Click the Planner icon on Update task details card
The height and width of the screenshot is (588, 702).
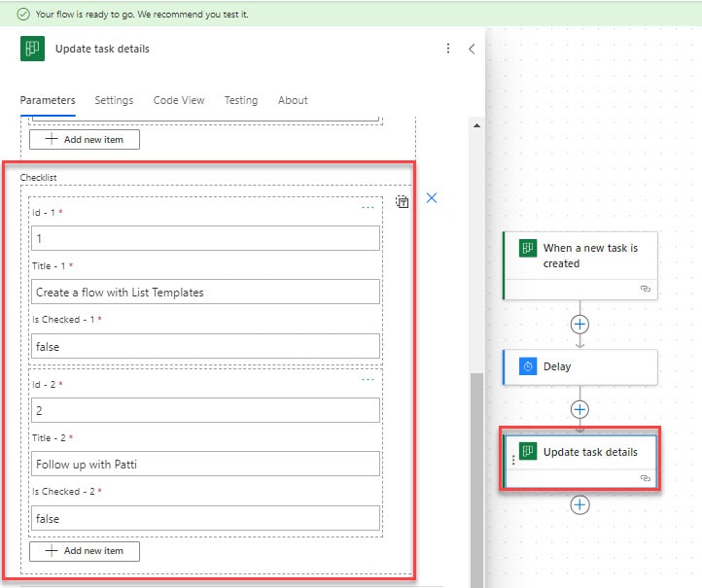pos(528,451)
